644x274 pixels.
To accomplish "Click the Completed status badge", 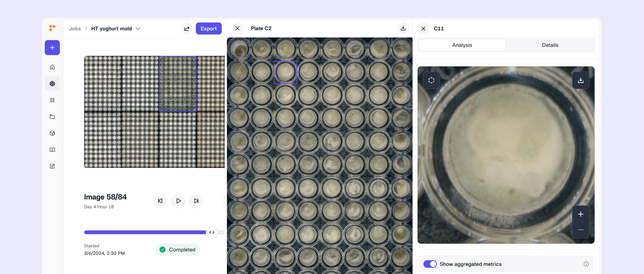I will 178,250.
